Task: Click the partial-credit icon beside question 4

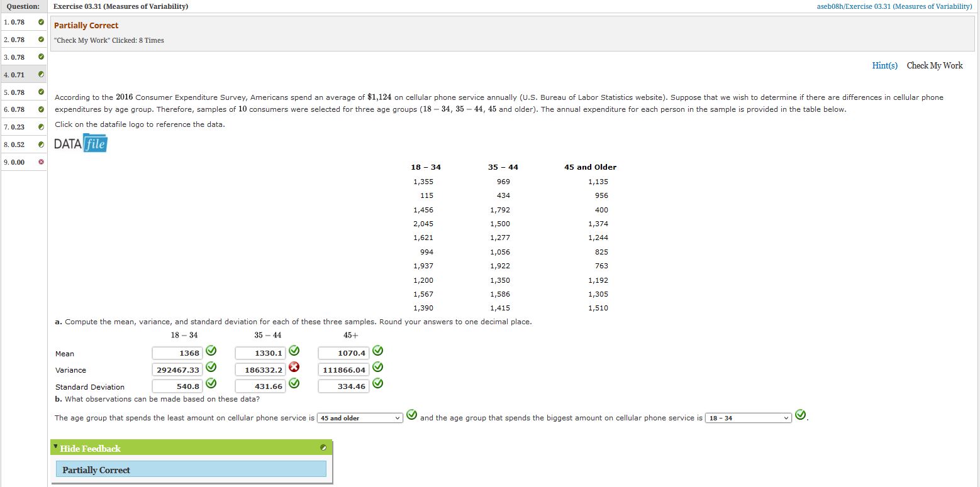Action: click(x=42, y=74)
